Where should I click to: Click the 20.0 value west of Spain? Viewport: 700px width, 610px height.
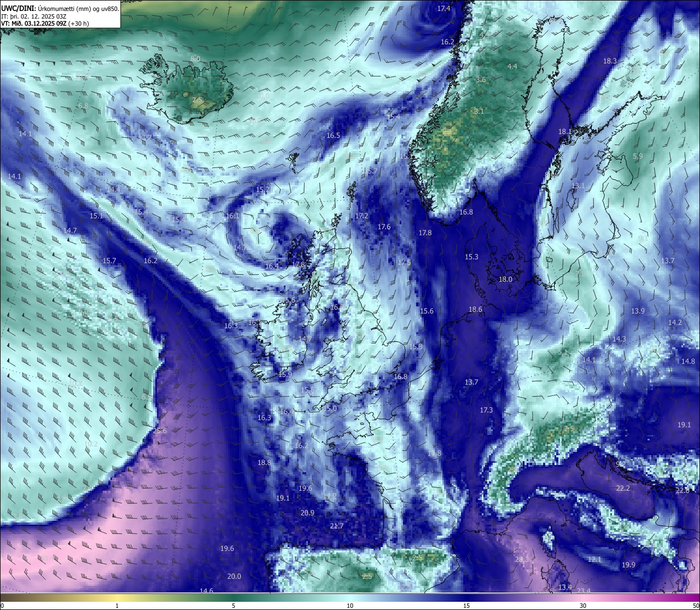click(x=234, y=577)
